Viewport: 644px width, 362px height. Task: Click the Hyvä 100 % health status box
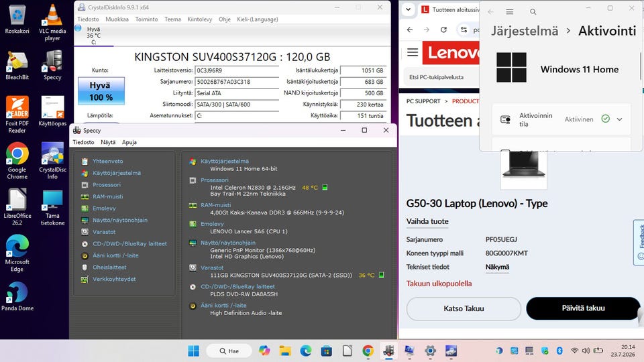101,91
